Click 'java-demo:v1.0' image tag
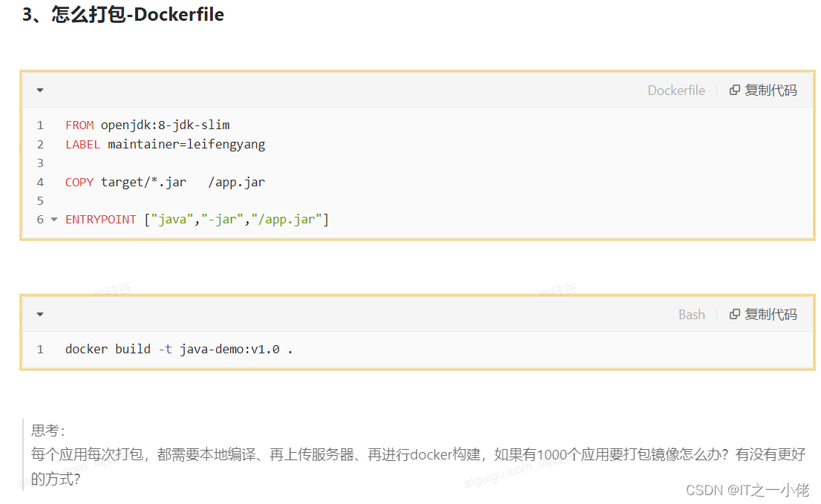 click(230, 350)
